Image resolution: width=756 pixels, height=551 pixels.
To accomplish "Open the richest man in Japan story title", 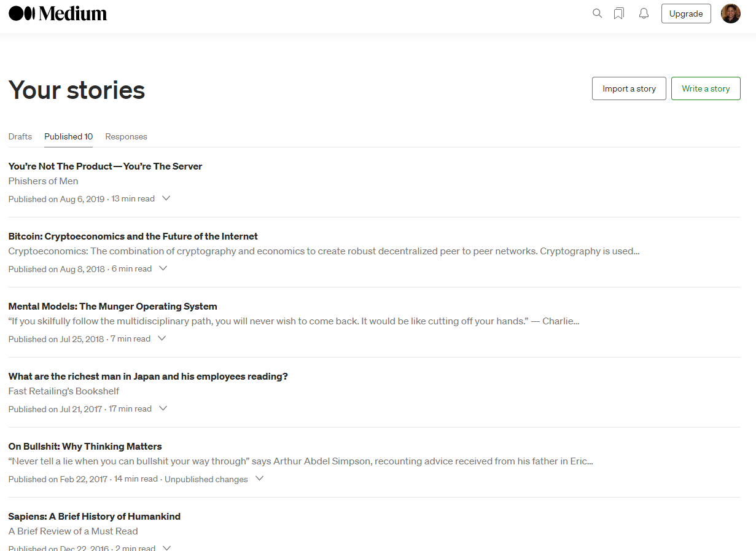I will [148, 376].
